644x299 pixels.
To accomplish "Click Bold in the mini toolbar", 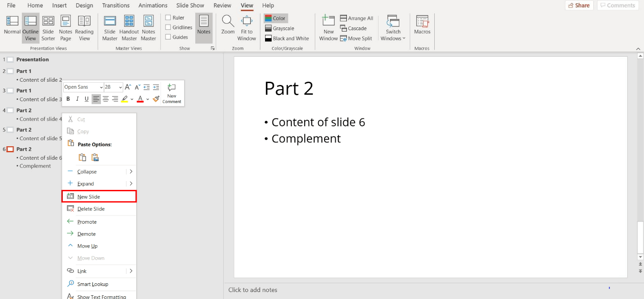I will 68,99.
